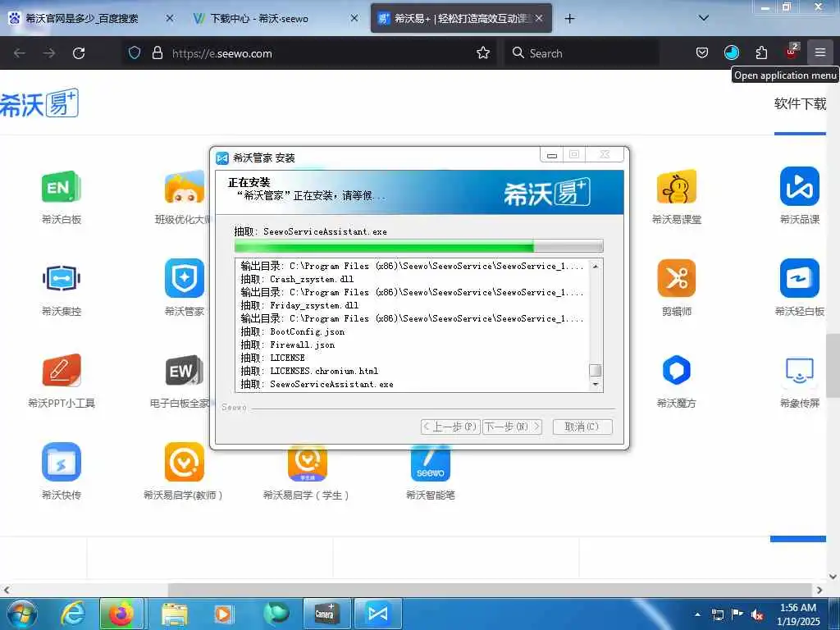Viewport: 840px width, 630px height.
Task: Click the 希象传屏 icon
Action: (799, 370)
